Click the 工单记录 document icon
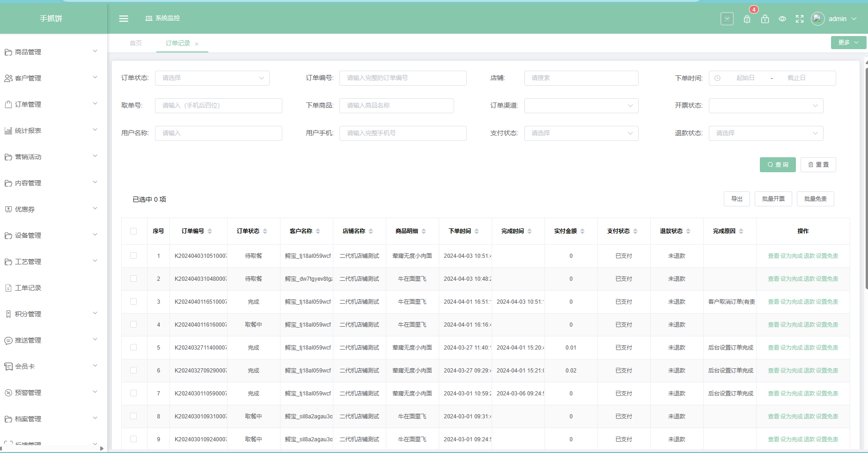 (8, 288)
